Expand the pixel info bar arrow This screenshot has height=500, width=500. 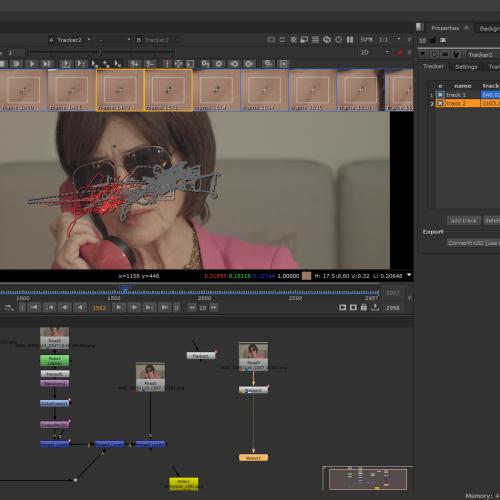pos(409,275)
